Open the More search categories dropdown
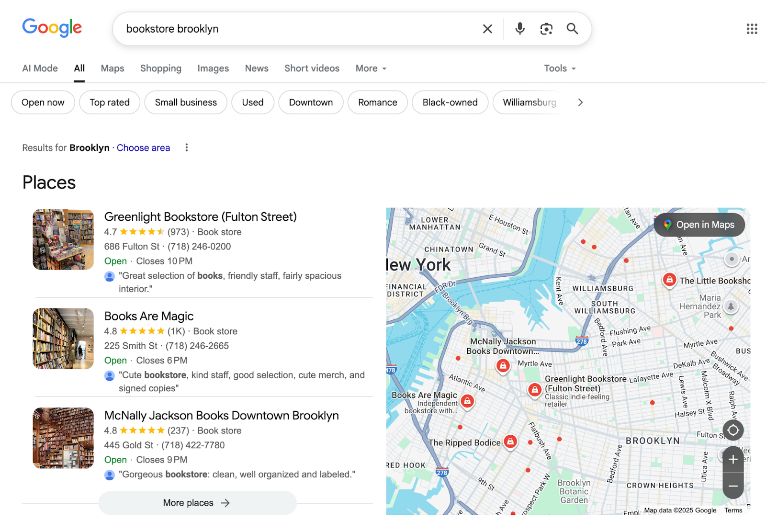This screenshot has height=532, width=766. pyautogui.click(x=370, y=68)
